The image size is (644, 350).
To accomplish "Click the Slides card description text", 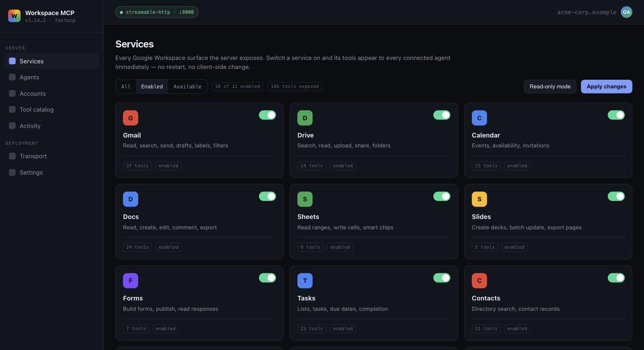I will (527, 227).
